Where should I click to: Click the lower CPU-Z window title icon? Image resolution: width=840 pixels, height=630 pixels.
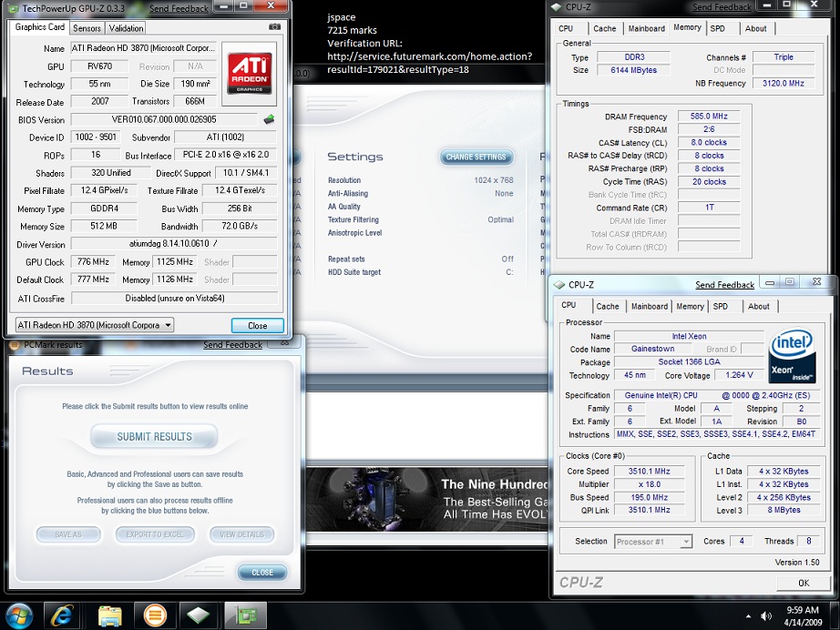[559, 285]
